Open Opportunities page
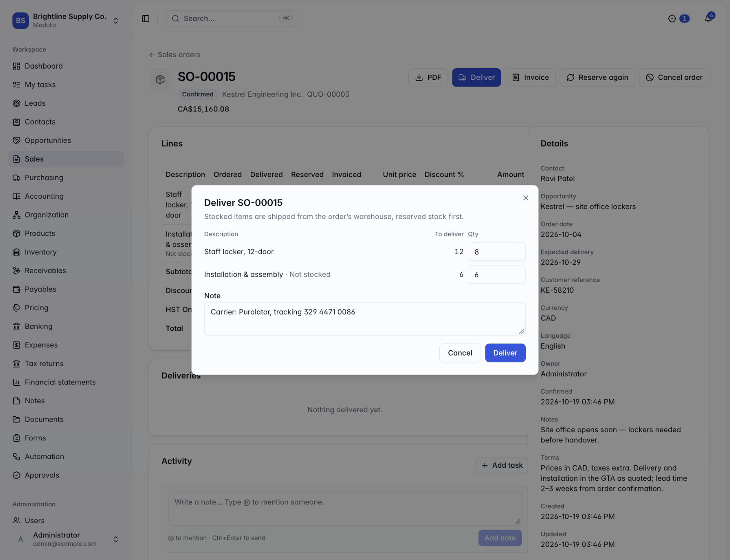This screenshot has height=560, width=730. [x=66, y=140]
